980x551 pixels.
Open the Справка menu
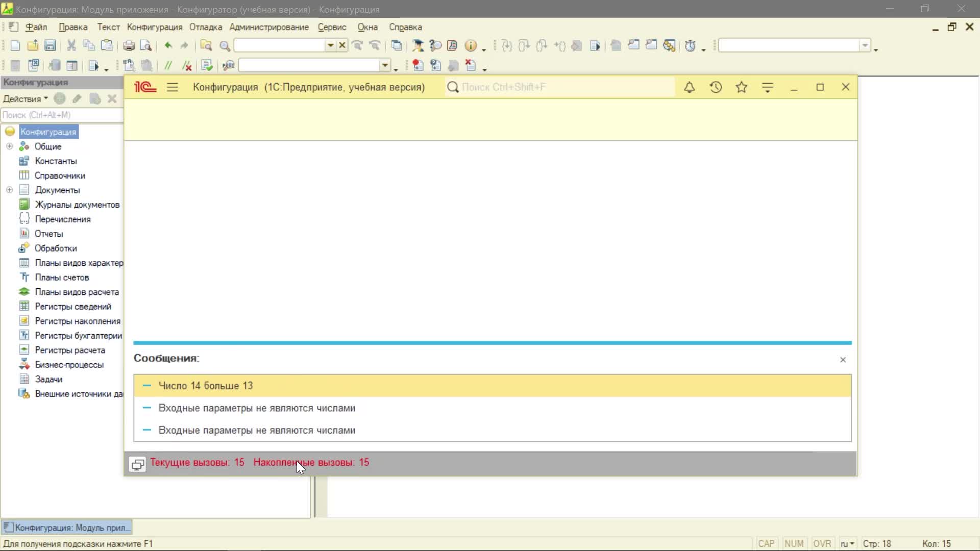click(x=405, y=27)
